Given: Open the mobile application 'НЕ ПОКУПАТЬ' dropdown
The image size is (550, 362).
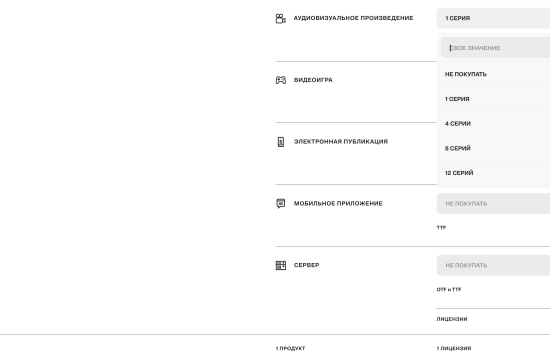Looking at the screenshot, I should point(493,203).
